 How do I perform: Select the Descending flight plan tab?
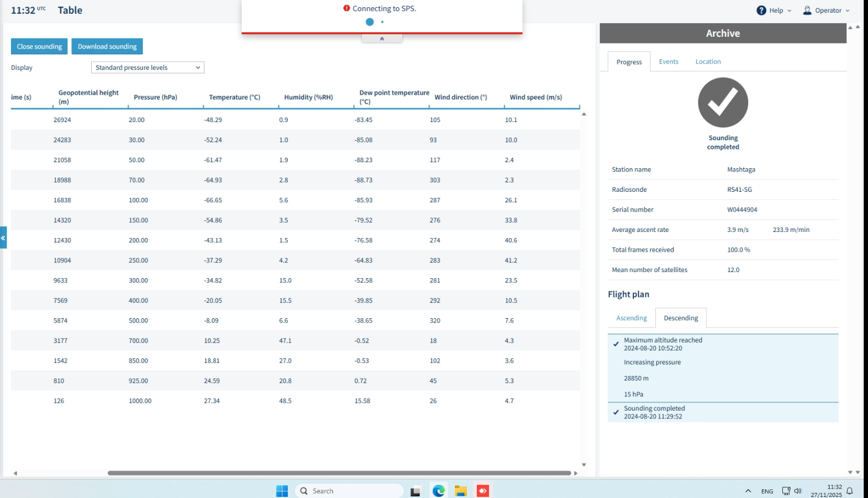click(x=681, y=318)
